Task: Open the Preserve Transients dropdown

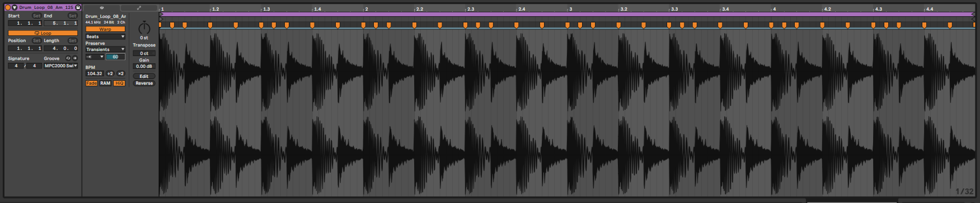Action: click(x=105, y=49)
